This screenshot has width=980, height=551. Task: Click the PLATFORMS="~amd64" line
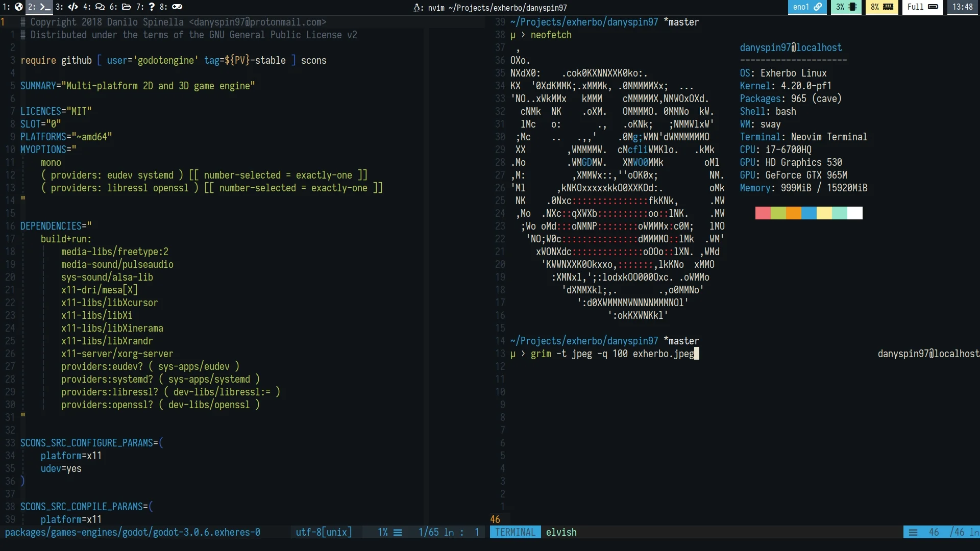(66, 137)
